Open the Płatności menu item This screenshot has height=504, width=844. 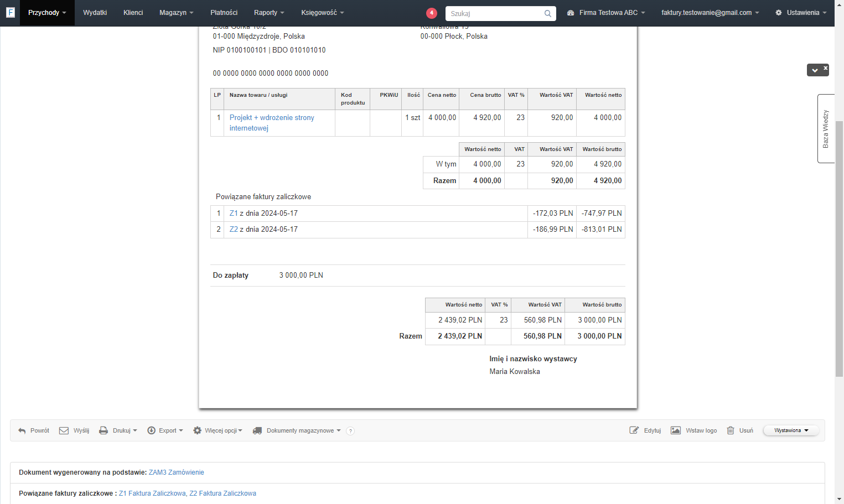(224, 13)
